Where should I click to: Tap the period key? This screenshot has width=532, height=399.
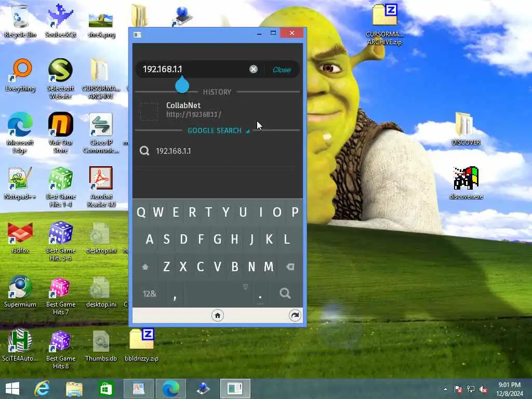[x=260, y=294]
